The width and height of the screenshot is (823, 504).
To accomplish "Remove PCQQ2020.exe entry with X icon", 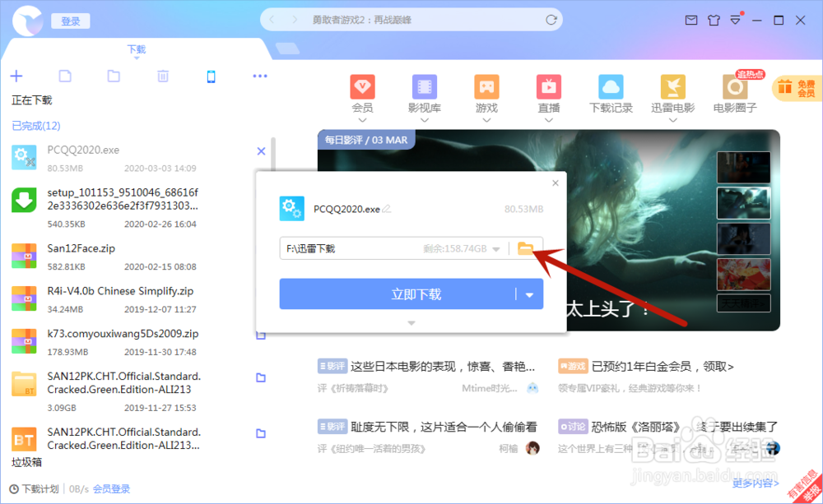I will click(261, 151).
